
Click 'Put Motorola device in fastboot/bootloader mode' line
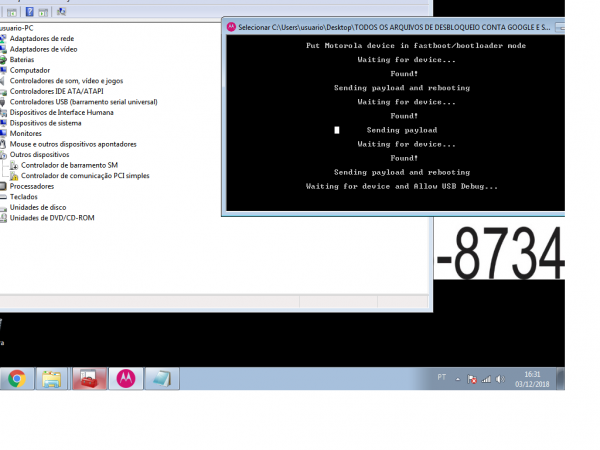(x=416, y=46)
